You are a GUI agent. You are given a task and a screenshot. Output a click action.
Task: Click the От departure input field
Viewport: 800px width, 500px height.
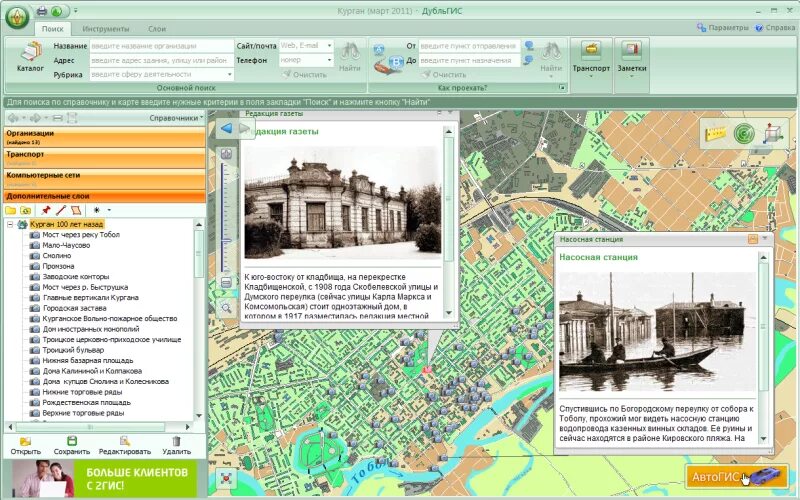(469, 46)
